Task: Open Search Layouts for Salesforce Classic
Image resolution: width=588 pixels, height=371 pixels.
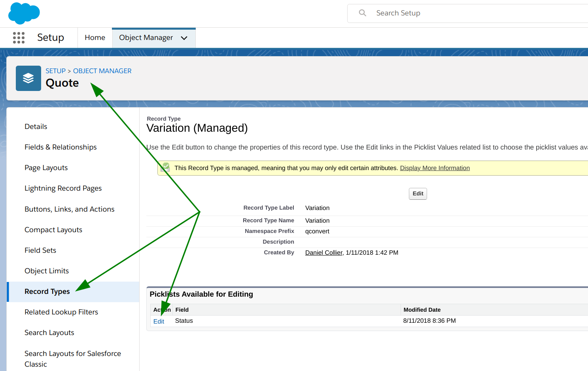Action: (73, 359)
